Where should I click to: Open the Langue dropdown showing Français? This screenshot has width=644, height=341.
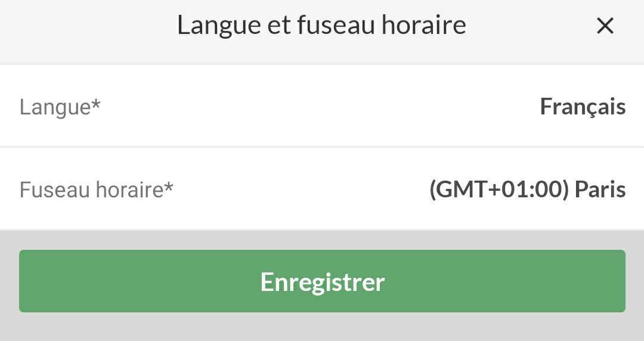click(582, 107)
